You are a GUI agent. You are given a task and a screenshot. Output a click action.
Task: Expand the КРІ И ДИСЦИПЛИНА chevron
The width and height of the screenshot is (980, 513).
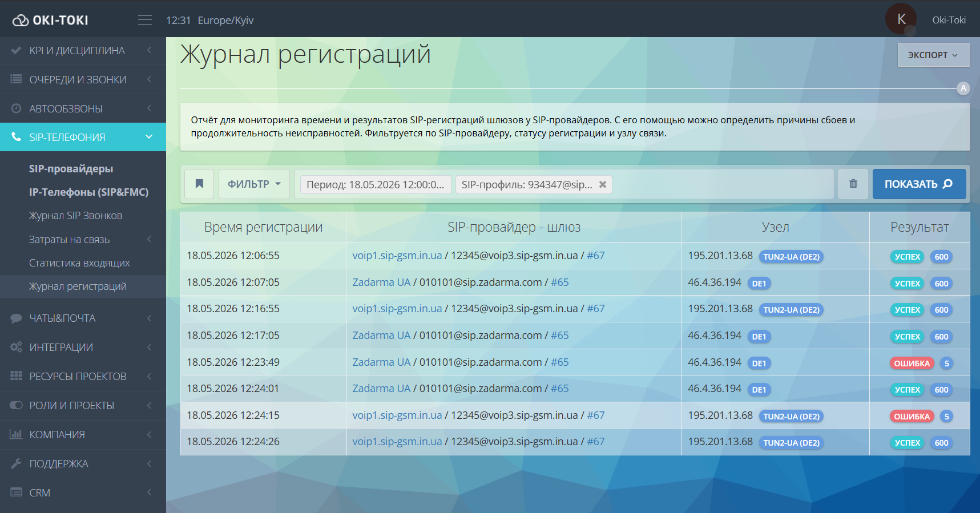149,50
